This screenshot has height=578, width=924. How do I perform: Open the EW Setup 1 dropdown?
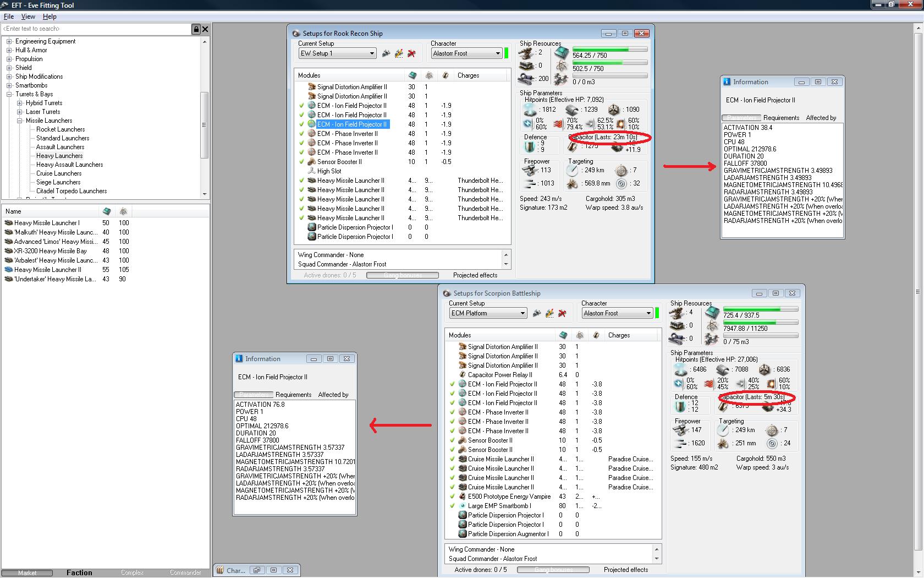click(372, 53)
